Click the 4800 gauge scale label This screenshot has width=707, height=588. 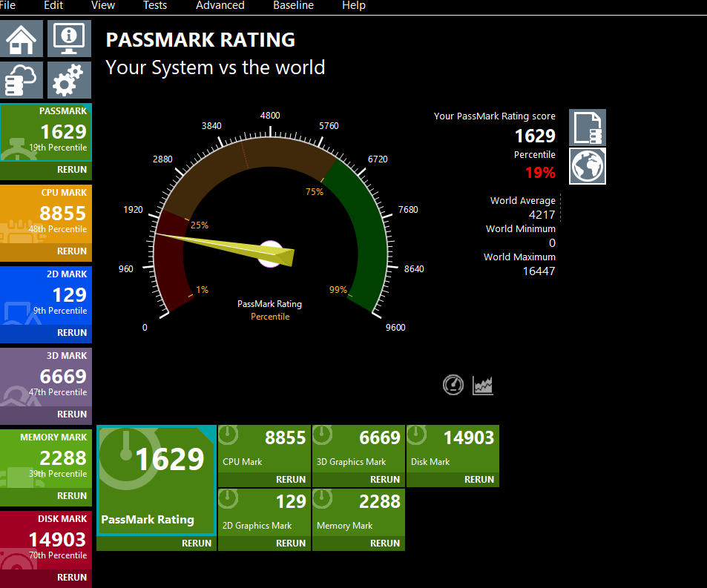point(270,116)
